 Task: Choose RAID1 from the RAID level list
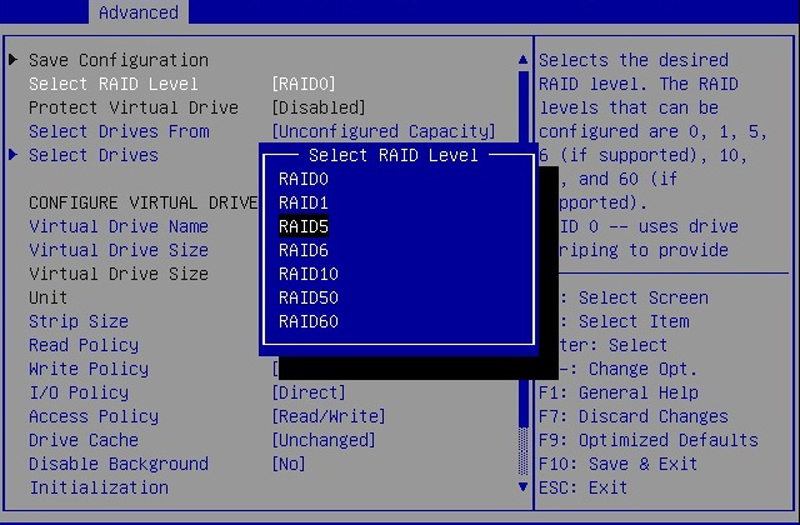pyautogui.click(x=304, y=203)
